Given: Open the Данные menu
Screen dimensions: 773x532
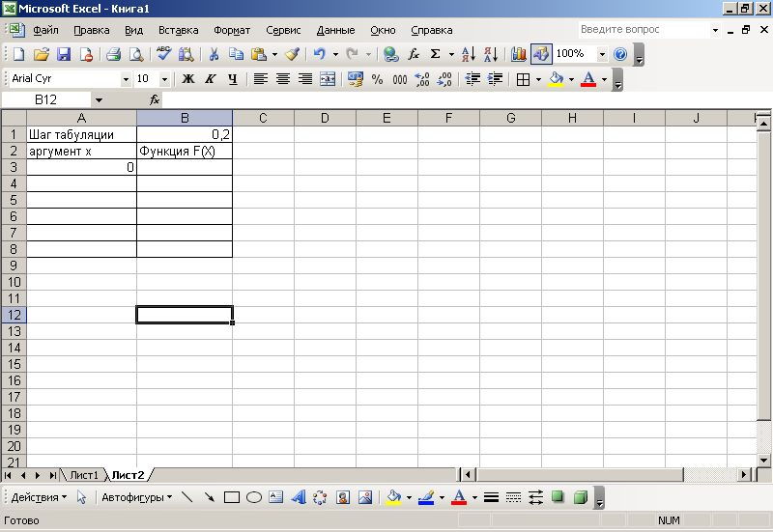Looking at the screenshot, I should [335, 30].
